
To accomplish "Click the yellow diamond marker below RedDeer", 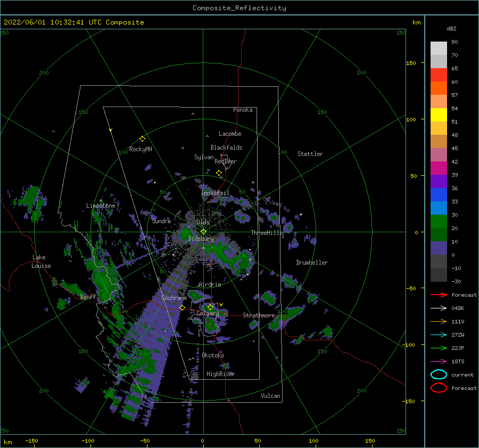I will (x=219, y=173).
